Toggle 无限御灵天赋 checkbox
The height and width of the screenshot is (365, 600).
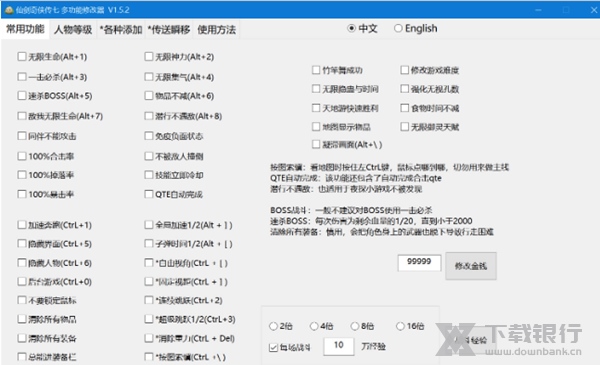pyautogui.click(x=404, y=126)
